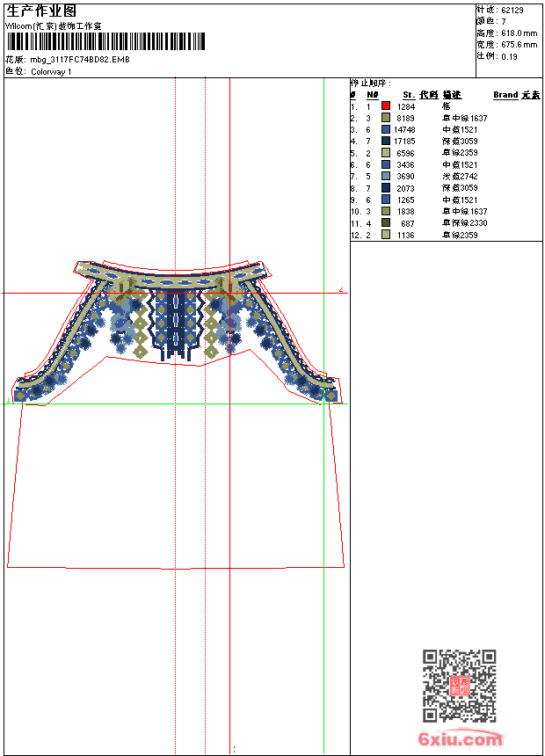545x756 pixels.
Task: Click the embroidery collar design preview
Action: (177, 331)
